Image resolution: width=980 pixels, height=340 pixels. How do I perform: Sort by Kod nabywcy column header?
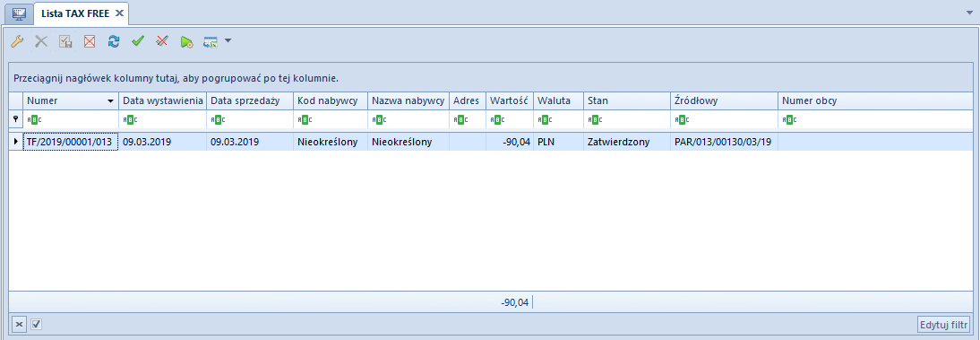click(331, 100)
